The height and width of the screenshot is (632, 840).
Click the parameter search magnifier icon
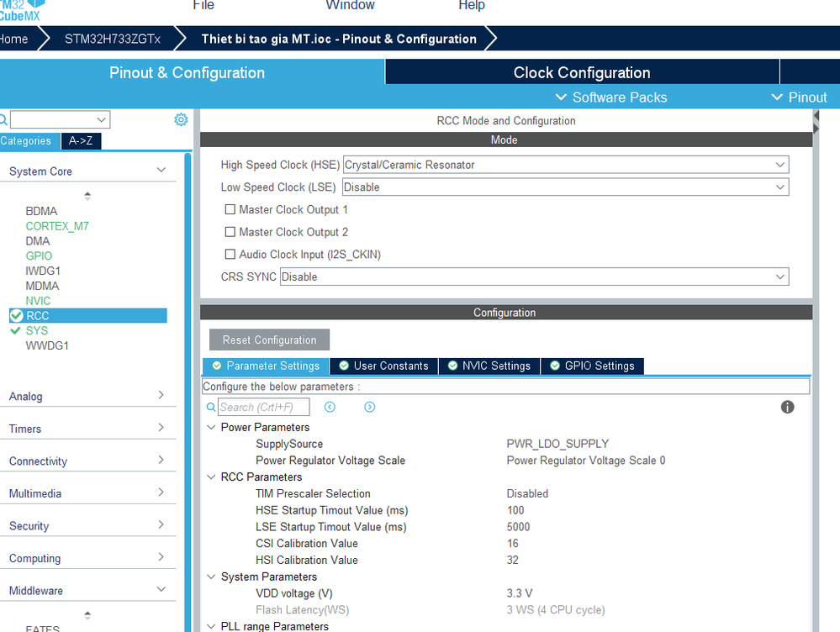211,407
